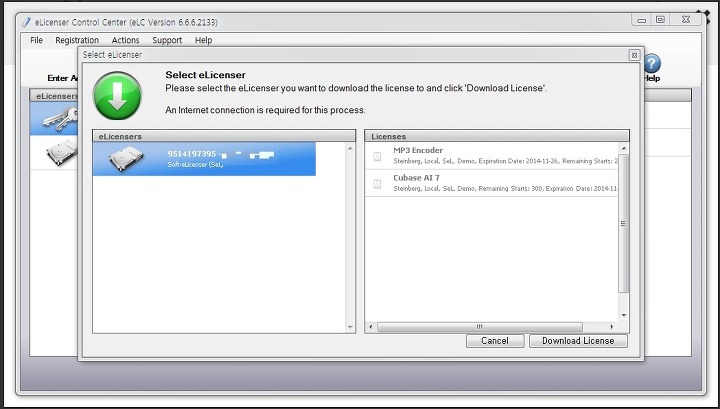Click the keys icon in main window list
This screenshot has width=720, height=409.
(60, 118)
